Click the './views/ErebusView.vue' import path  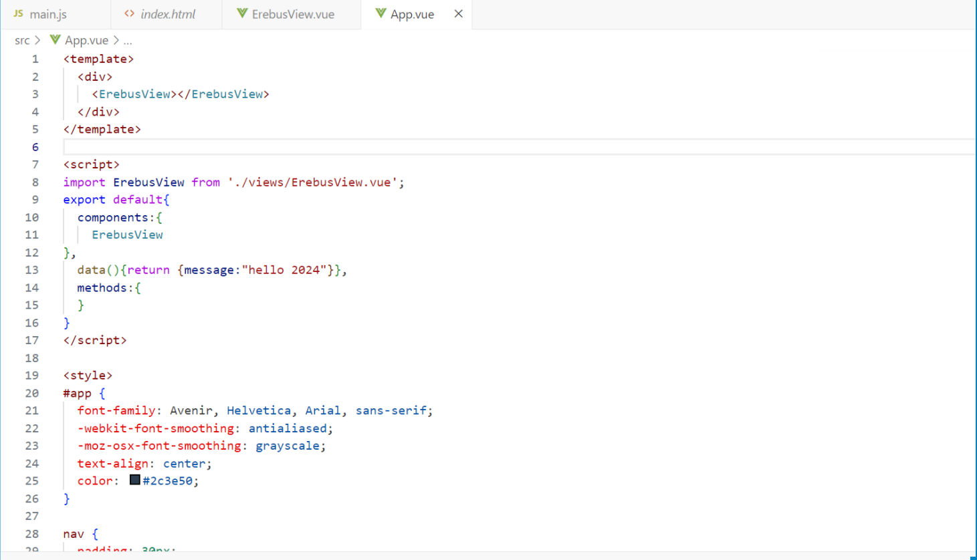[x=313, y=182]
